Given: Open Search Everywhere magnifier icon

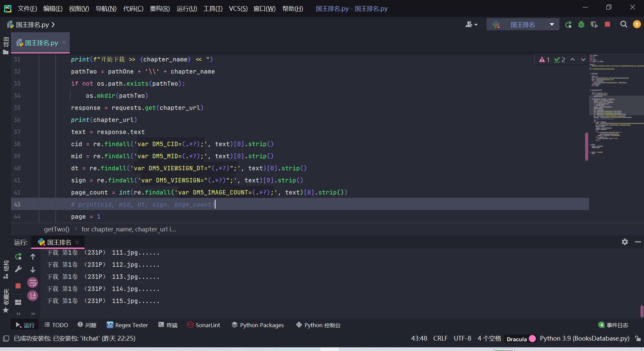Looking at the screenshot, I should 624,25.
